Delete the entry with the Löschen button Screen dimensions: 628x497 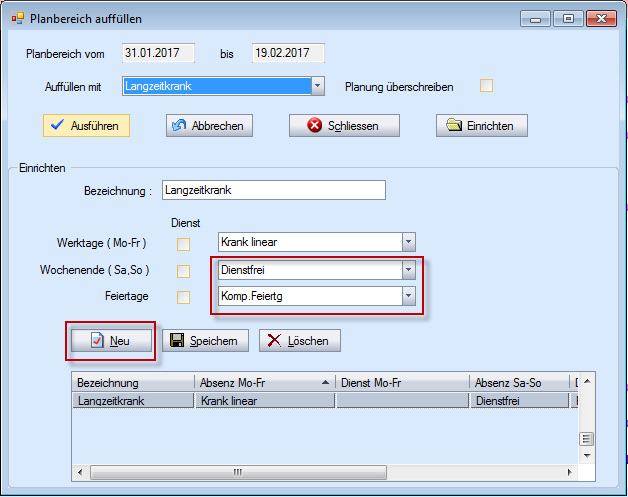click(x=300, y=341)
